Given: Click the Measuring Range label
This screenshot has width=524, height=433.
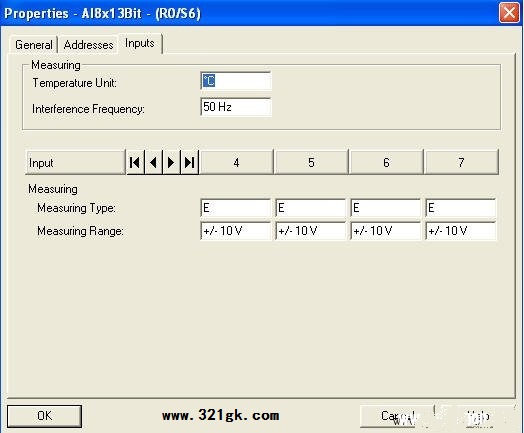Looking at the screenshot, I should 80,231.
